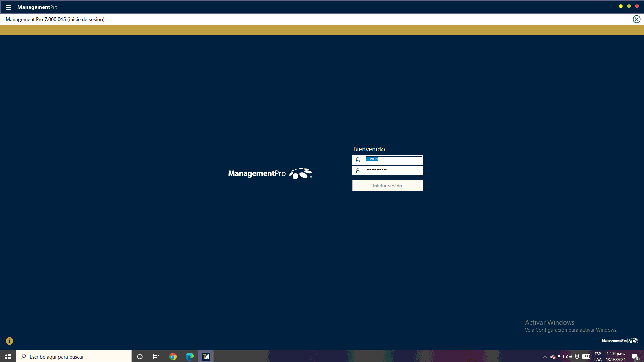Launch Microsoft Edge from the taskbar
This screenshot has height=362, width=644.
(x=189, y=356)
